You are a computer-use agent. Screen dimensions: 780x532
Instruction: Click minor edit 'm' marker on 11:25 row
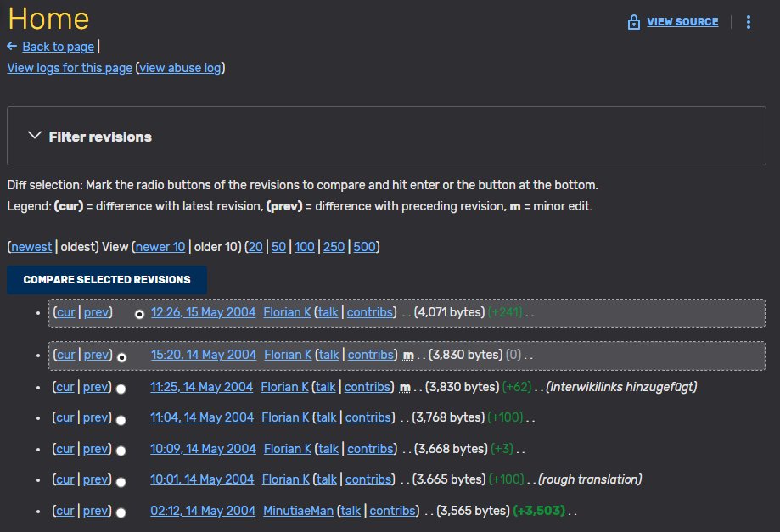tap(405, 387)
